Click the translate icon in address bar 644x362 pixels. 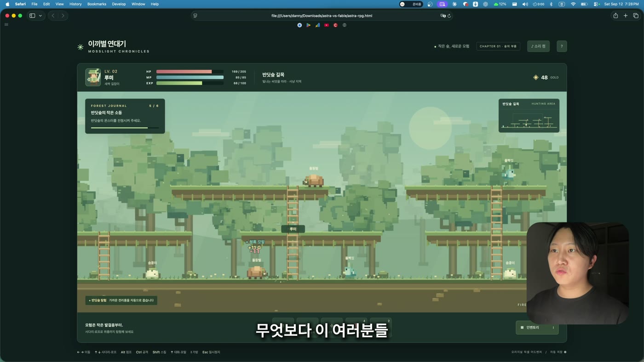443,16
